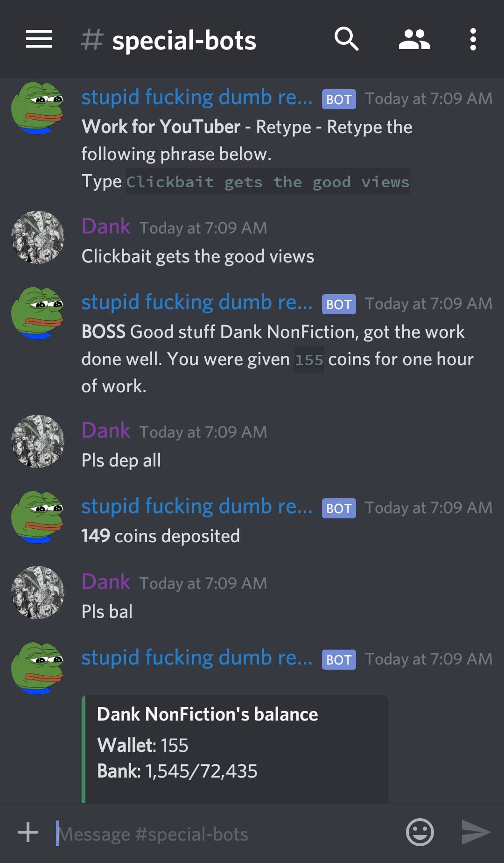Tap Dank username above Pls bal
Image resolution: width=504 pixels, height=863 pixels.
pyautogui.click(x=106, y=582)
